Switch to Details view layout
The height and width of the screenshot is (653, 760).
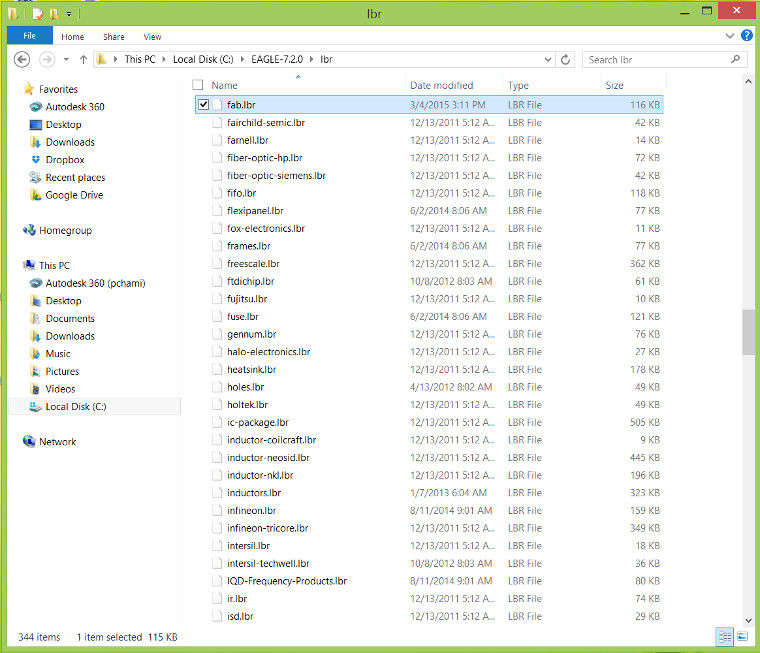(x=725, y=637)
